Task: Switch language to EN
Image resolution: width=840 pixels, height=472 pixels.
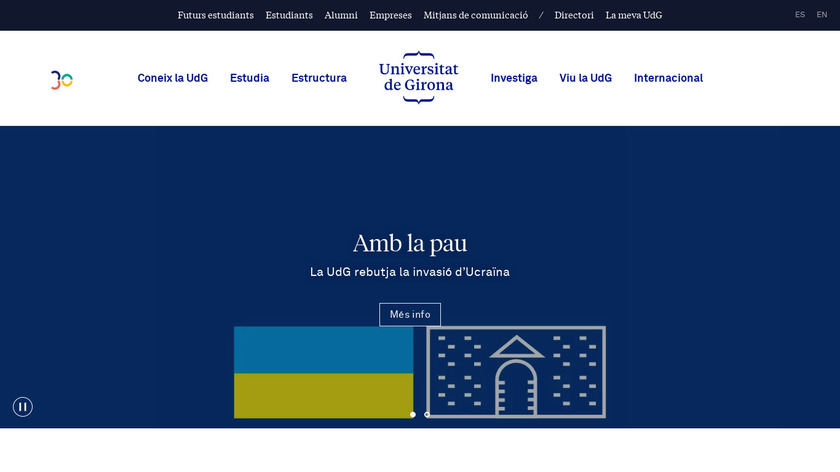Action: [x=822, y=15]
